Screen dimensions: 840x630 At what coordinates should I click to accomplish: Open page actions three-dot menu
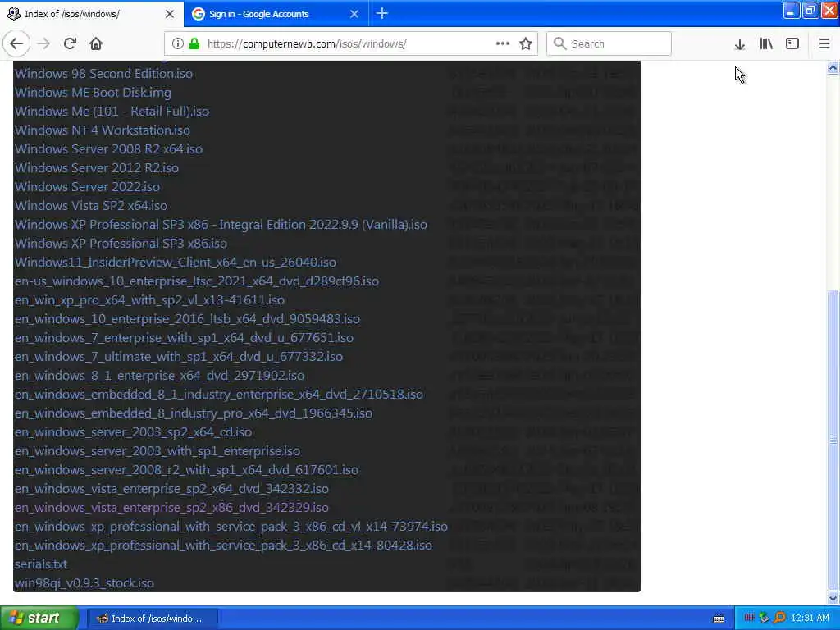click(503, 43)
